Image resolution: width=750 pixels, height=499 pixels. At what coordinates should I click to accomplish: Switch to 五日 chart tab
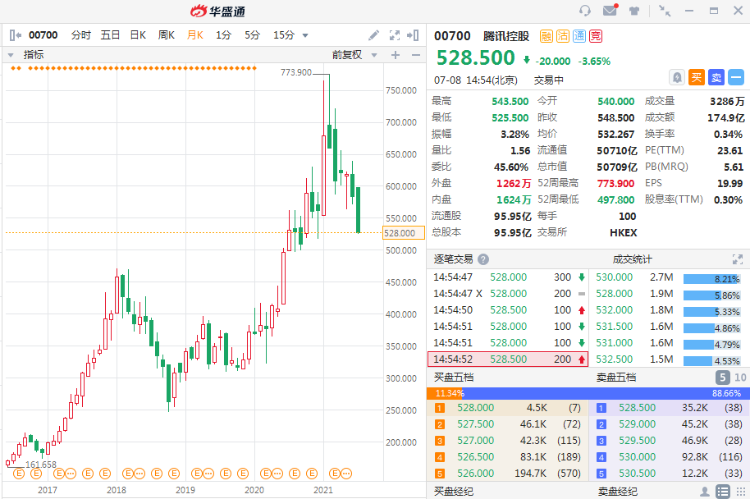(x=110, y=35)
